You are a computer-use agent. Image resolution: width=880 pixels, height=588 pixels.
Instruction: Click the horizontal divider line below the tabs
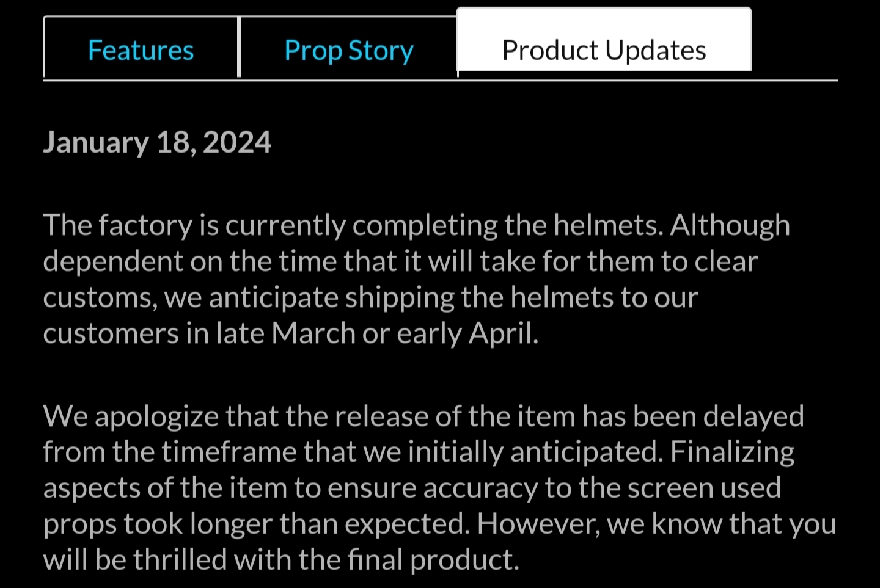point(441,80)
